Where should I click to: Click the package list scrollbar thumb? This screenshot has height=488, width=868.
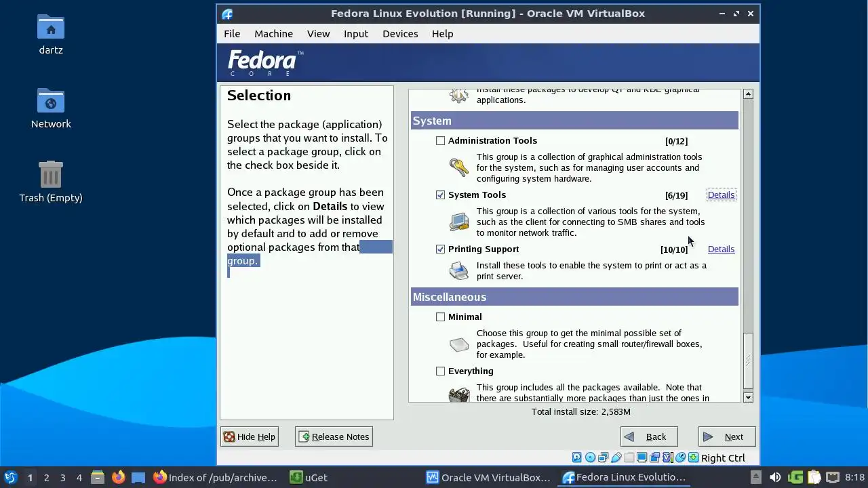coord(748,359)
